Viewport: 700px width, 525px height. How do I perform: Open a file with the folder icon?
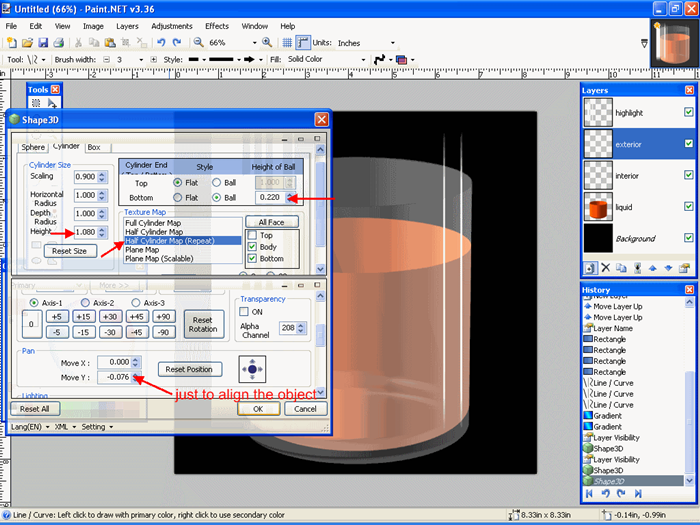tap(27, 43)
